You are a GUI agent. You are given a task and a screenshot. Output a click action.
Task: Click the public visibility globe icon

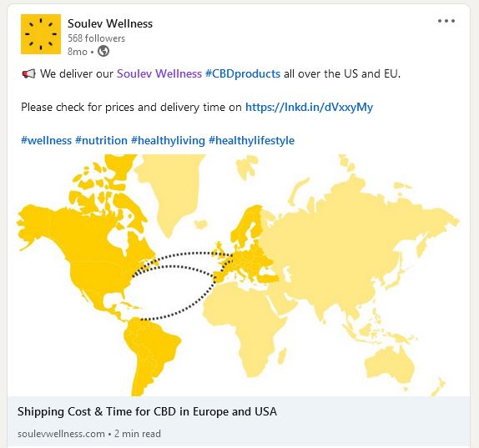(x=103, y=51)
